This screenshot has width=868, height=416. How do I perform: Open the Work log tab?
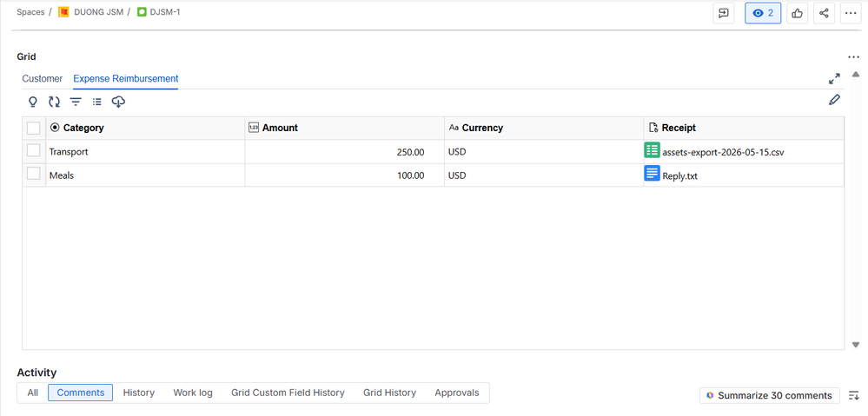pyautogui.click(x=193, y=393)
